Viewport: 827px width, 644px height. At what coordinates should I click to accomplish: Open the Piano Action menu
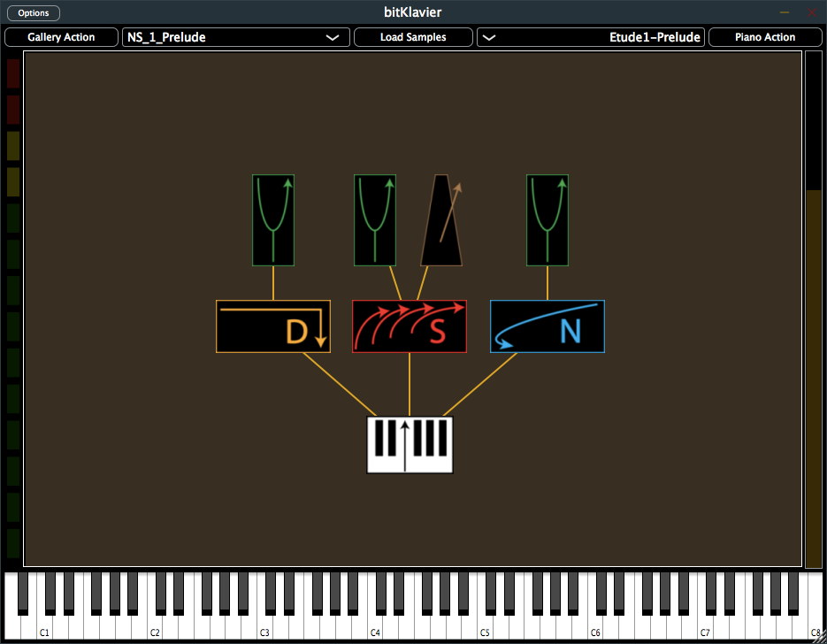pos(765,37)
